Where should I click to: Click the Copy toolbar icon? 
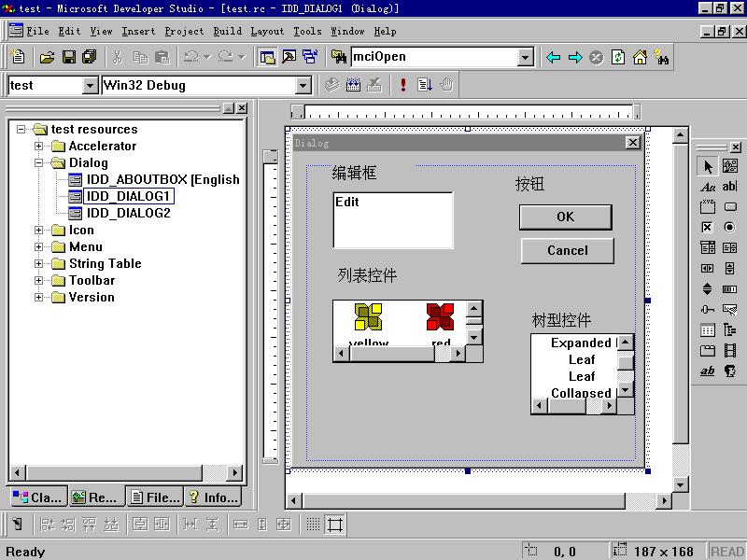point(141,57)
